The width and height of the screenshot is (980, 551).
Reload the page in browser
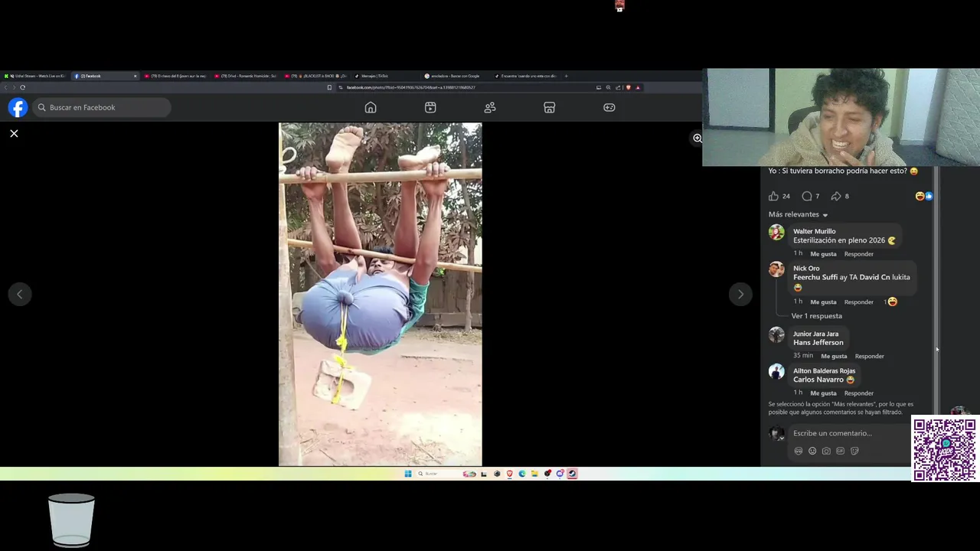click(x=22, y=87)
